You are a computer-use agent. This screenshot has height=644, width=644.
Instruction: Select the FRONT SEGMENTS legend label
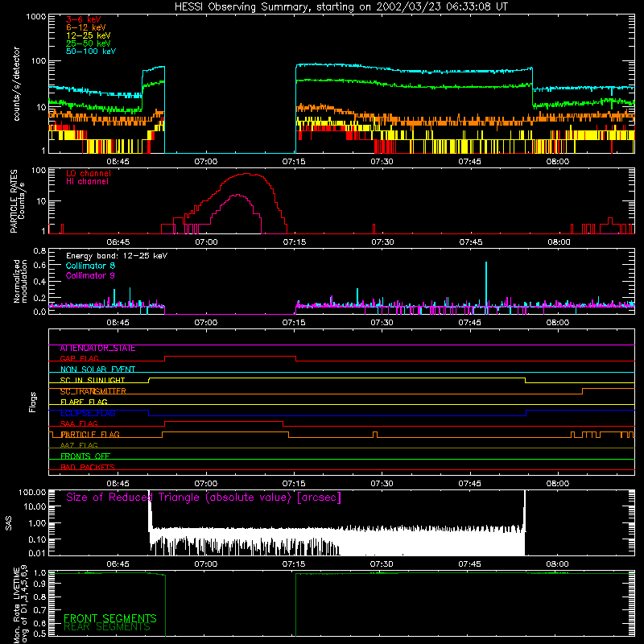tap(110, 618)
